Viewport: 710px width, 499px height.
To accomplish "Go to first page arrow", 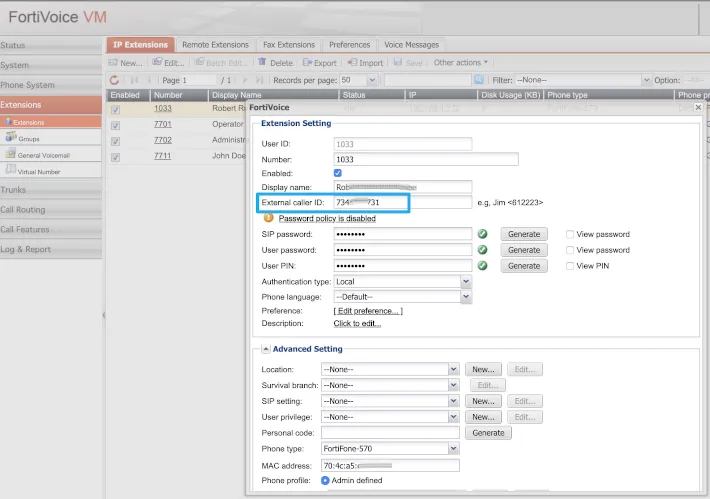I will click(134, 80).
